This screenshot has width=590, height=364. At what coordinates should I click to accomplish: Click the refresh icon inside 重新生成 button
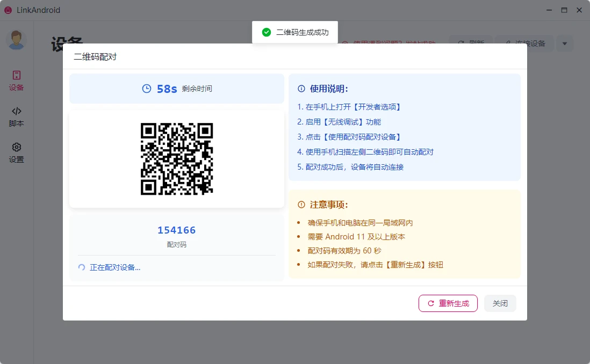(431, 303)
